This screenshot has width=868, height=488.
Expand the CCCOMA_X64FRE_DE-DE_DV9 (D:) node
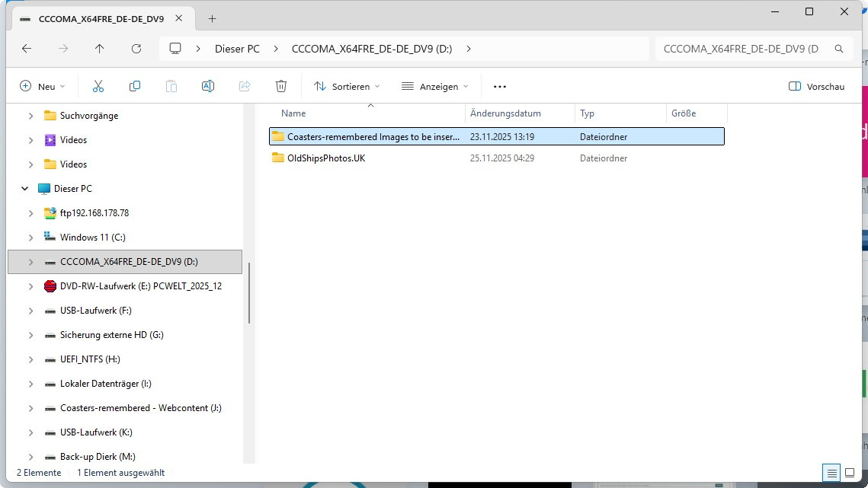click(31, 262)
